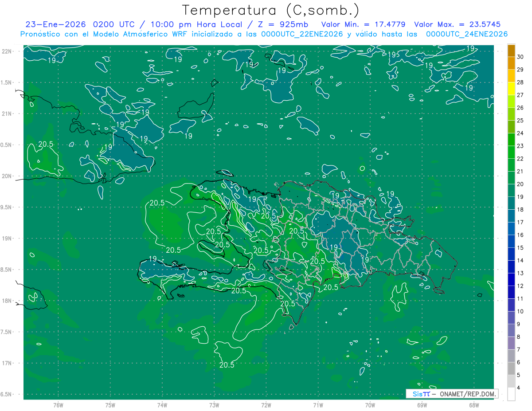
Task: Pick the teal swatch between 18 and 19
Action: [511, 203]
